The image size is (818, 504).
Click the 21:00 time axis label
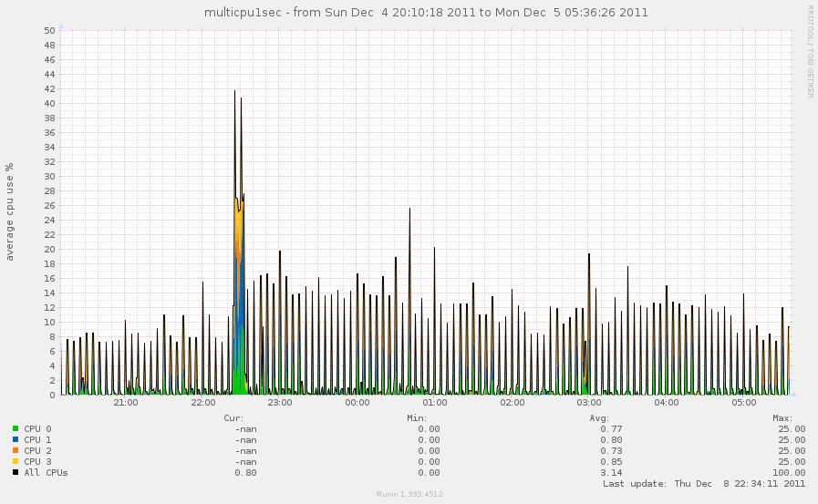[x=125, y=402]
